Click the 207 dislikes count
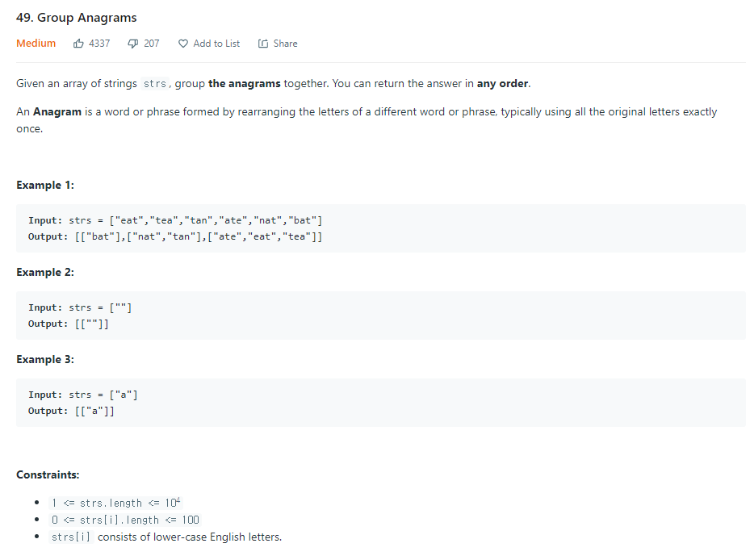This screenshot has width=750, height=560. click(x=152, y=44)
